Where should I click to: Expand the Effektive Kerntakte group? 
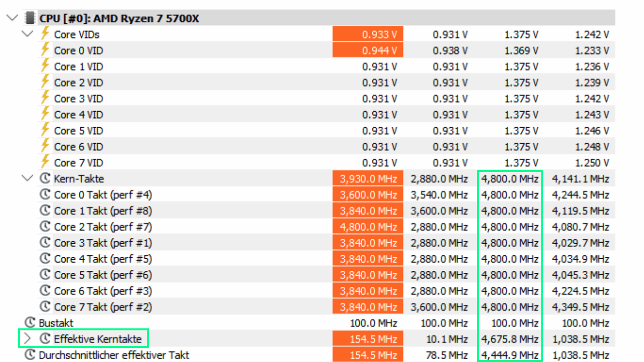click(28, 339)
